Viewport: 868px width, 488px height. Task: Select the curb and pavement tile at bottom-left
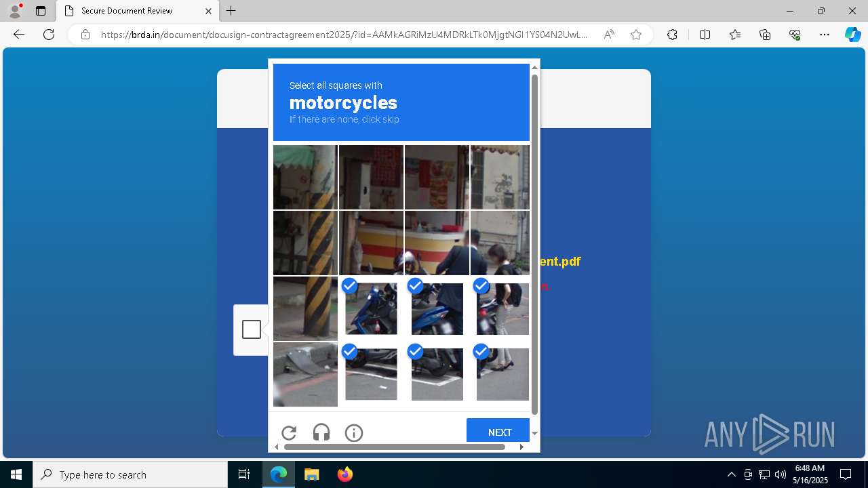coord(305,374)
